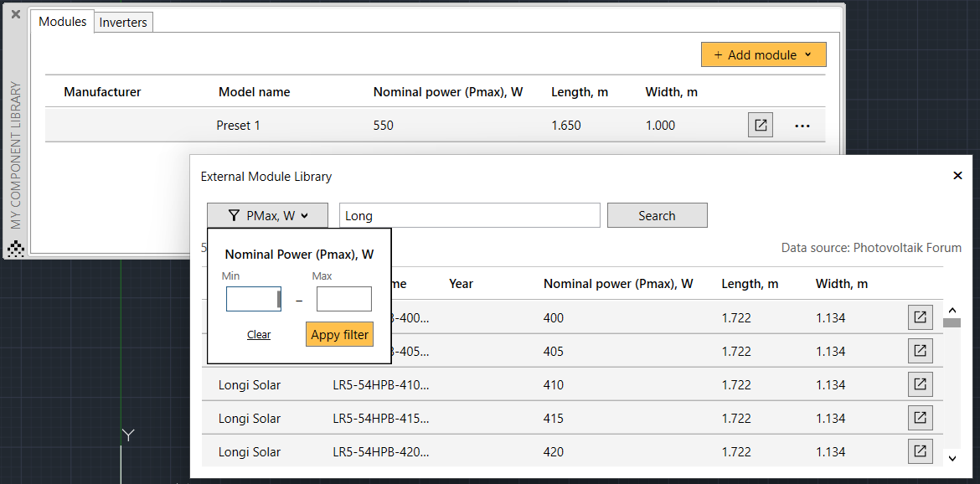Image resolution: width=980 pixels, height=484 pixels.
Task: Focus the Min nominal power field
Action: pyautogui.click(x=253, y=299)
